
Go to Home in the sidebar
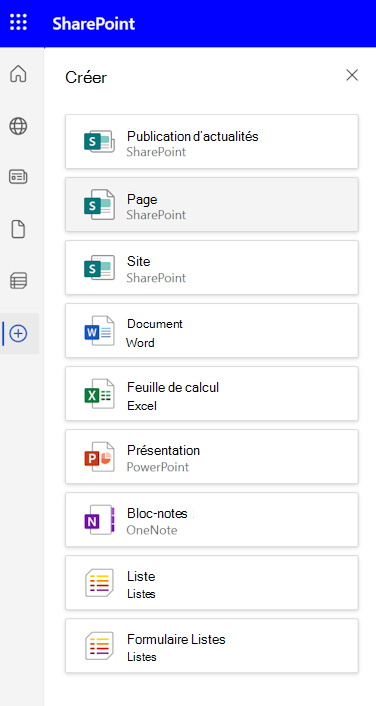click(18, 74)
